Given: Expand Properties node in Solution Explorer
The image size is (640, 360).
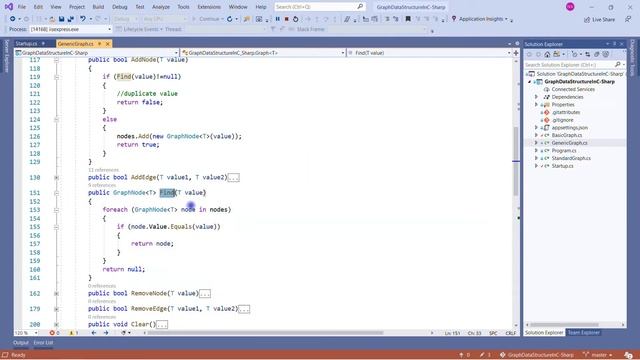Looking at the screenshot, I should pyautogui.click(x=536, y=104).
